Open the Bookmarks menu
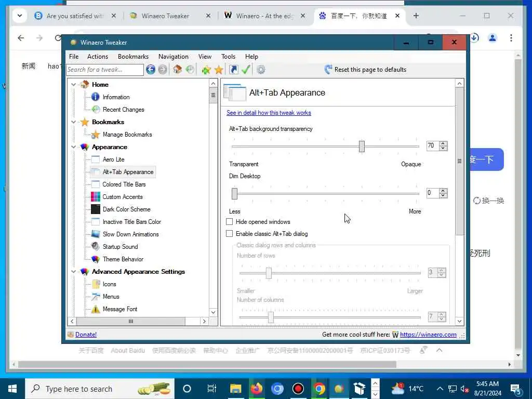 pyautogui.click(x=133, y=57)
